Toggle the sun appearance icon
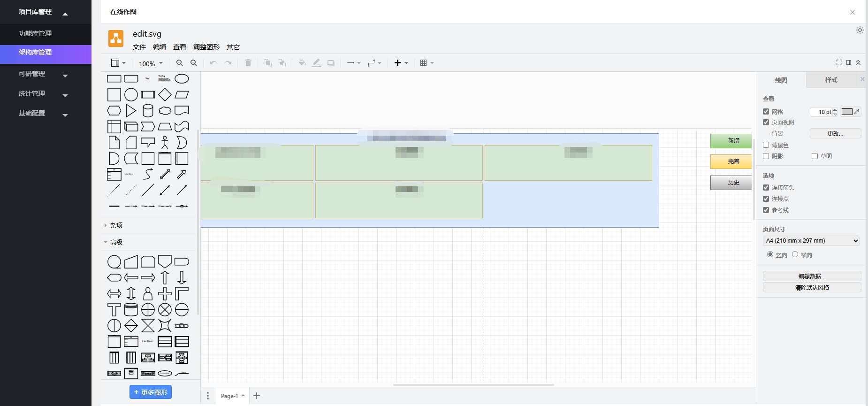This screenshot has width=868, height=406. click(860, 30)
